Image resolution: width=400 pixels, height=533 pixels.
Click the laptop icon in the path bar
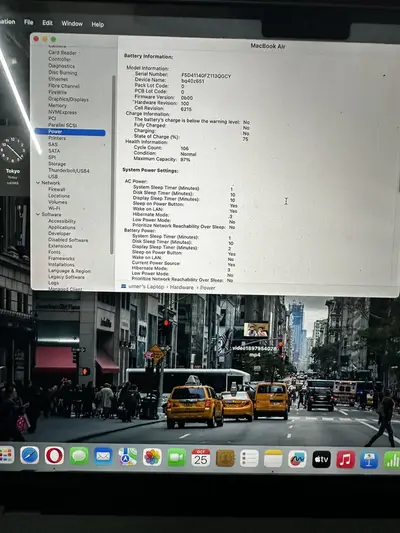point(124,287)
